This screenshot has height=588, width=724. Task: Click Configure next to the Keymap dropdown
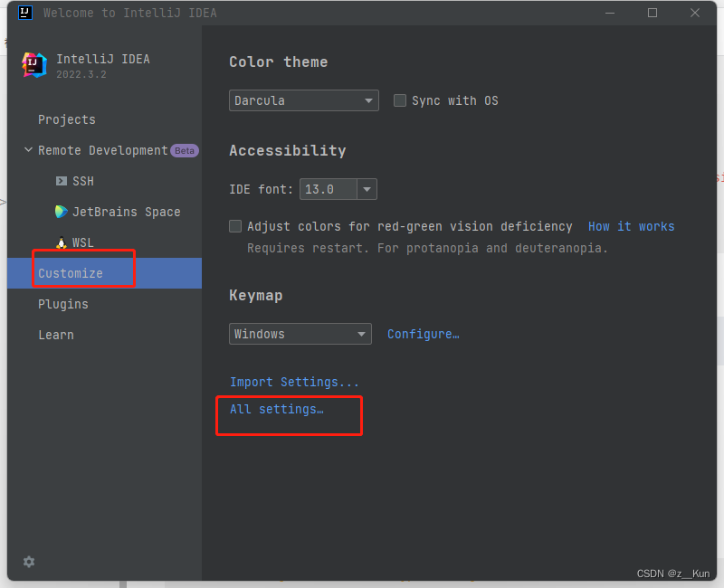click(x=423, y=334)
